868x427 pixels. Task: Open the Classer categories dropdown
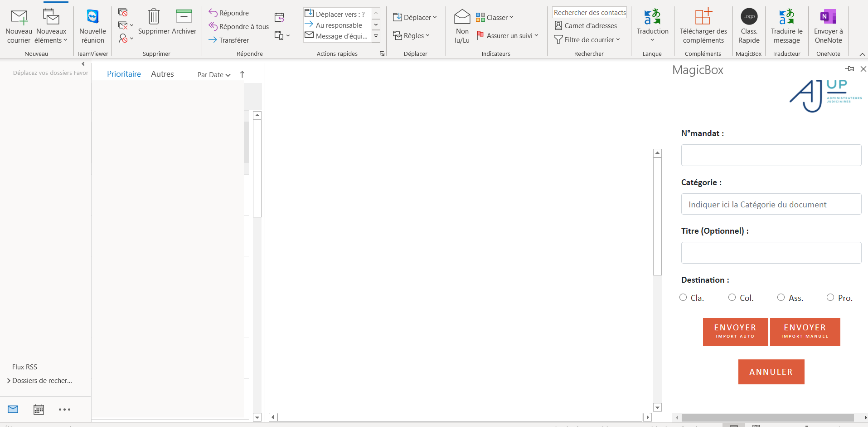tap(495, 18)
